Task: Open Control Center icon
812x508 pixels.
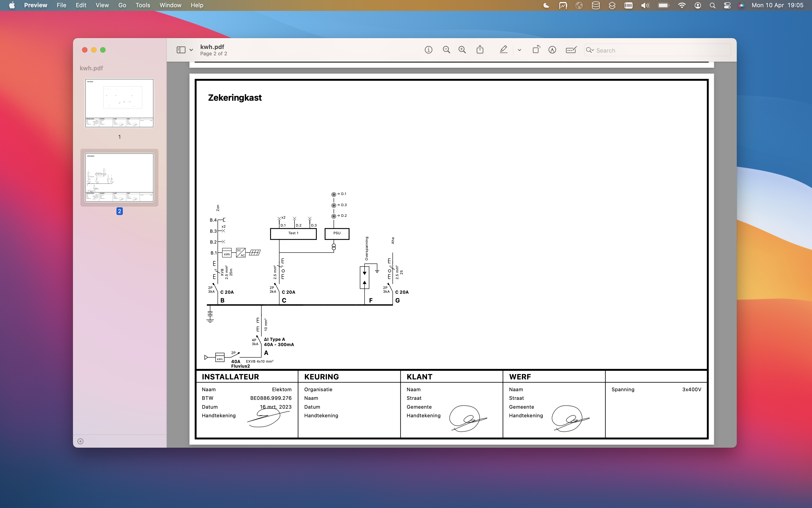Action: click(x=727, y=5)
